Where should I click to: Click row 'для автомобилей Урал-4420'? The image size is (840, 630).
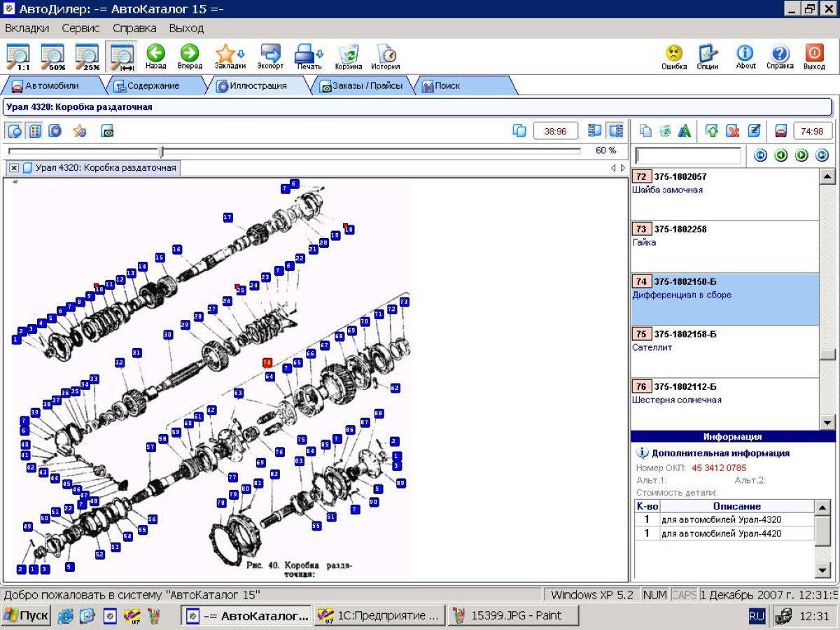point(724,533)
